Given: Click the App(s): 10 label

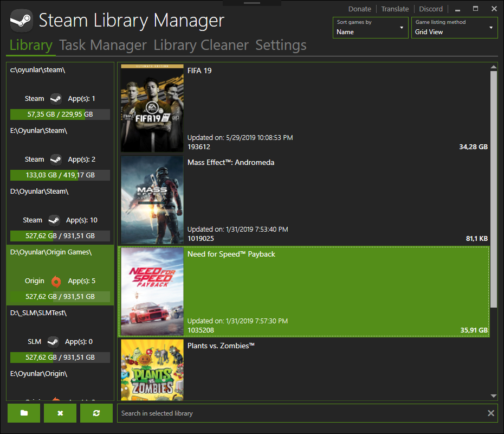Looking at the screenshot, I should 82,220.
